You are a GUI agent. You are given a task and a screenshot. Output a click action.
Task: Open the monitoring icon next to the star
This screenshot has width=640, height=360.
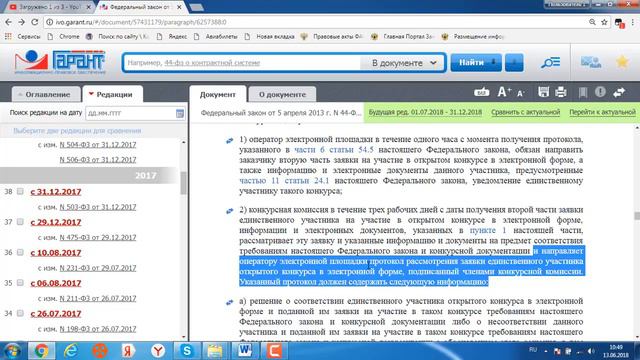pos(591,62)
